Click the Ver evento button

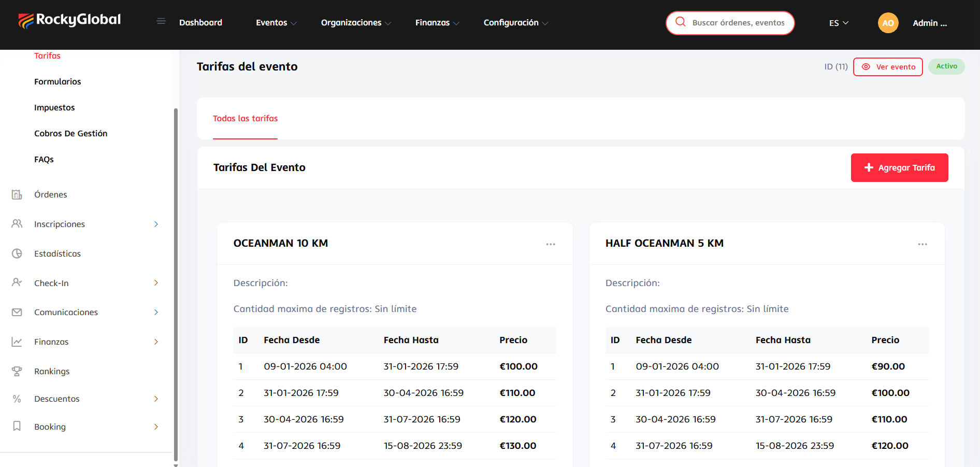click(888, 67)
